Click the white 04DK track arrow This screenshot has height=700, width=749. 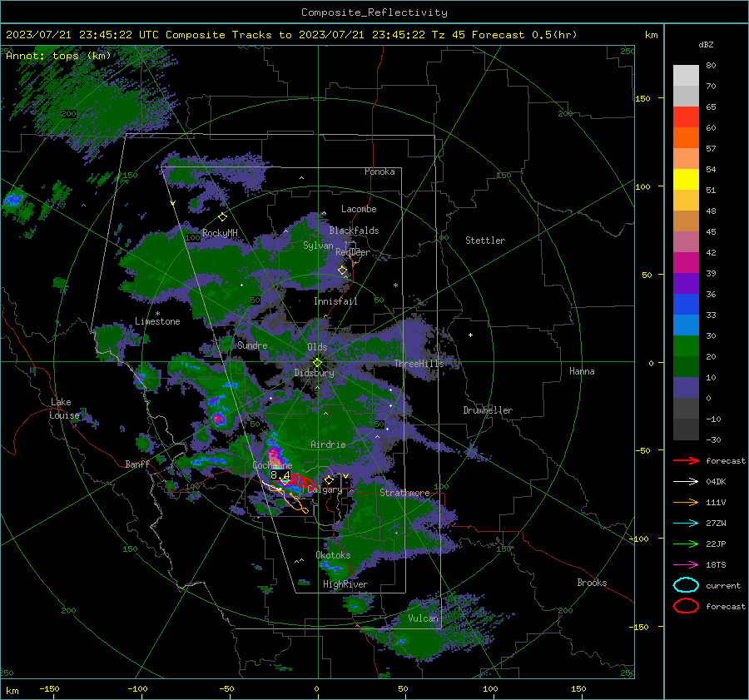[686, 482]
